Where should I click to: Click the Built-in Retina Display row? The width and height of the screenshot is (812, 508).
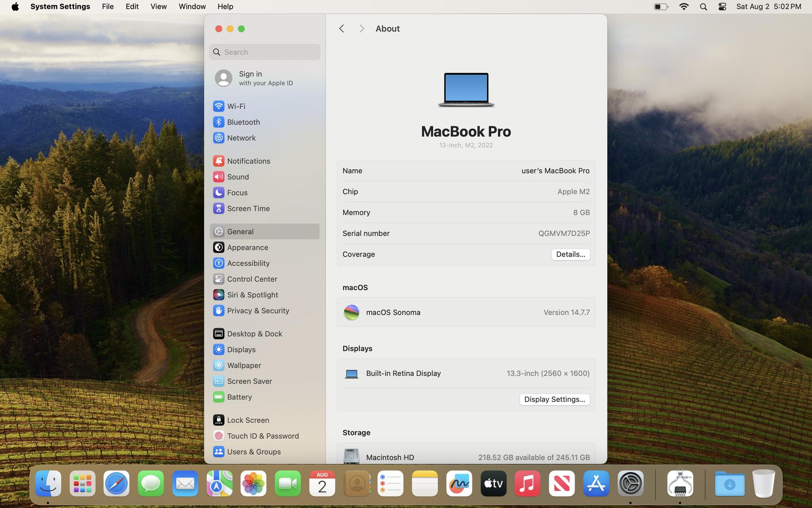click(466, 373)
